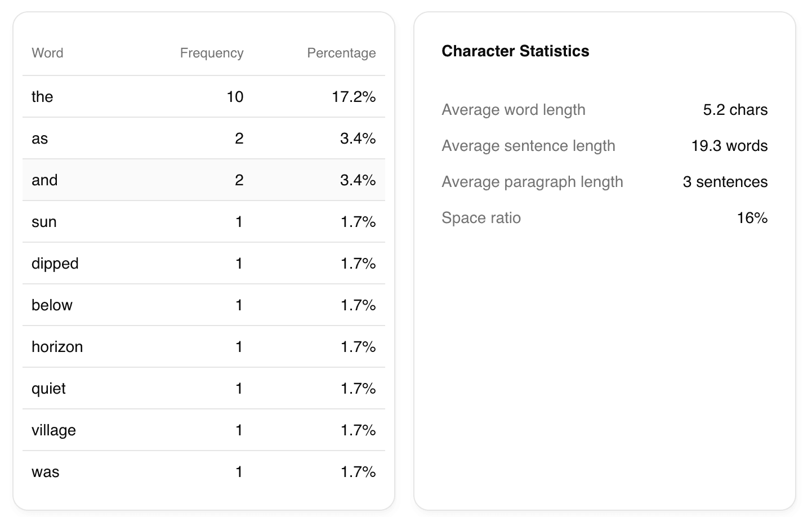This screenshot has height=517, width=812.
Task: Click the 17.2% percentage value
Action: [354, 97]
